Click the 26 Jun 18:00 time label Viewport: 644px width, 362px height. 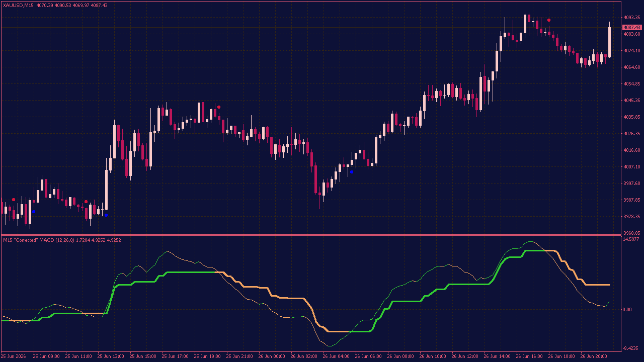coord(562,356)
